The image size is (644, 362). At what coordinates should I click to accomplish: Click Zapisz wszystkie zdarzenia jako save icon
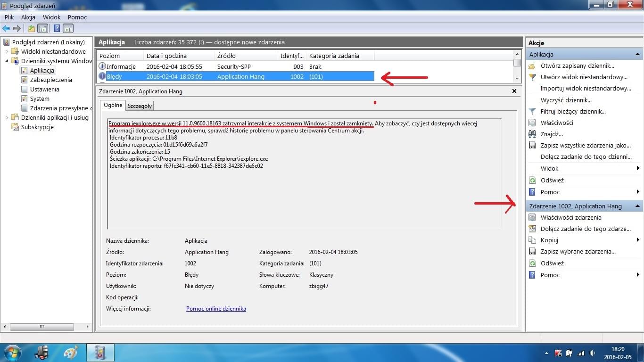point(532,146)
